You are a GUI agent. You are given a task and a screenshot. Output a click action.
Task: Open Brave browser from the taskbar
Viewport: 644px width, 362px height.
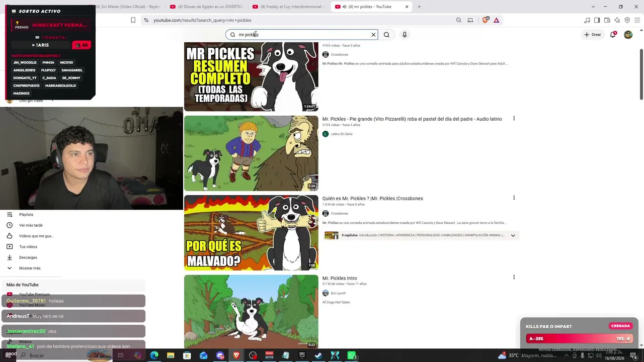[x=236, y=355]
